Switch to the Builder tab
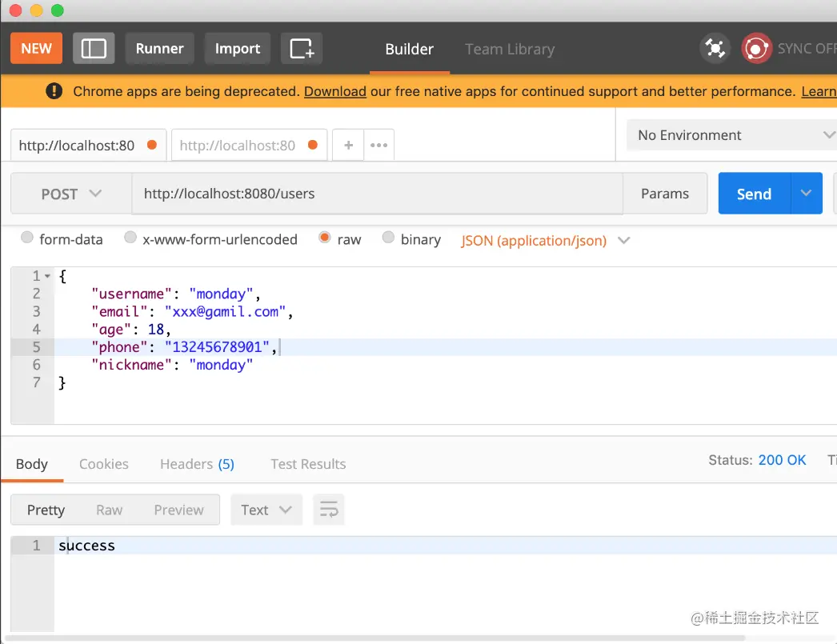Image resolution: width=837 pixels, height=644 pixels. 410,49
